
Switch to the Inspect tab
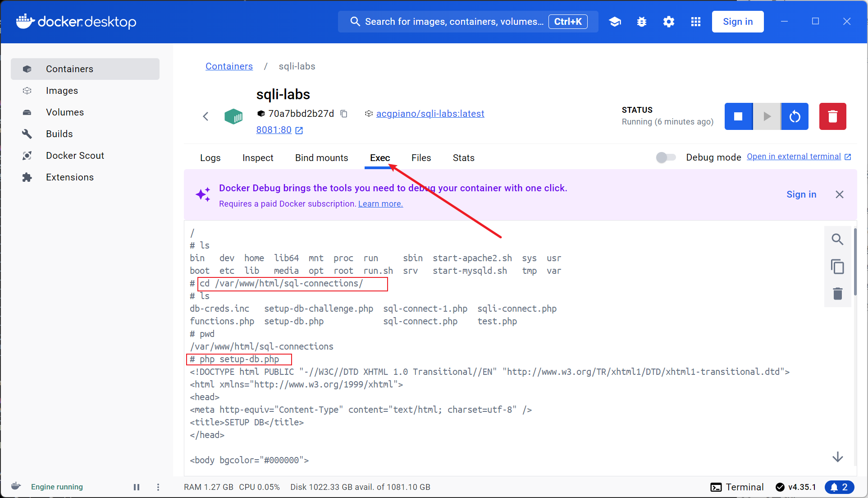pos(258,158)
